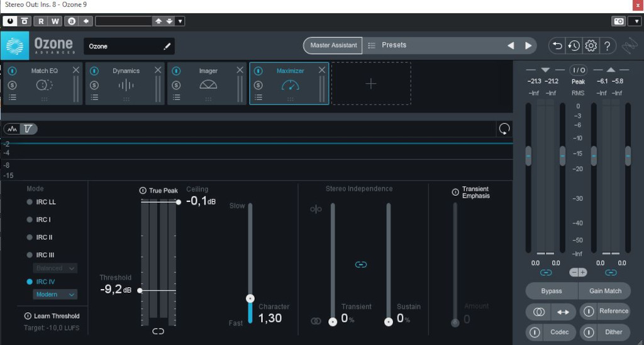
Task: Toggle Match EQ module power
Action: tap(13, 71)
